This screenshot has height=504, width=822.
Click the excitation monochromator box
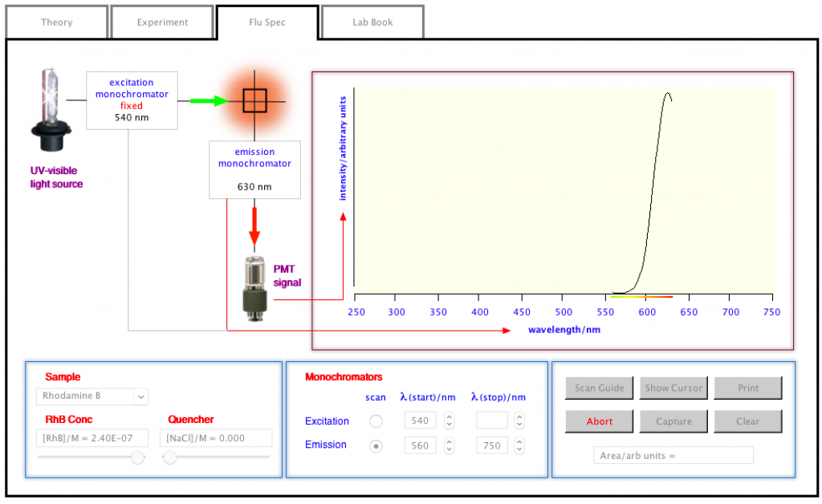pyautogui.click(x=132, y=100)
